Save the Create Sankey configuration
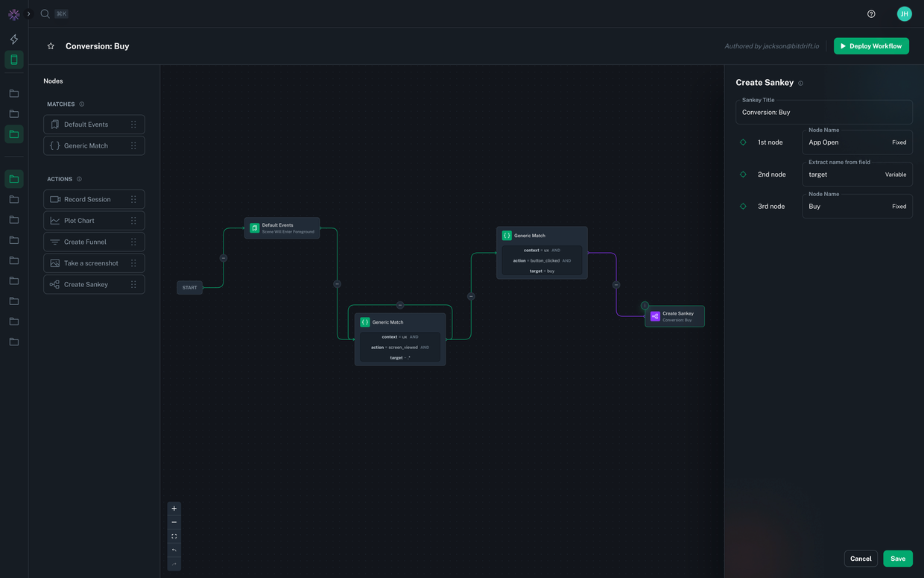This screenshot has width=924, height=578. pyautogui.click(x=897, y=558)
